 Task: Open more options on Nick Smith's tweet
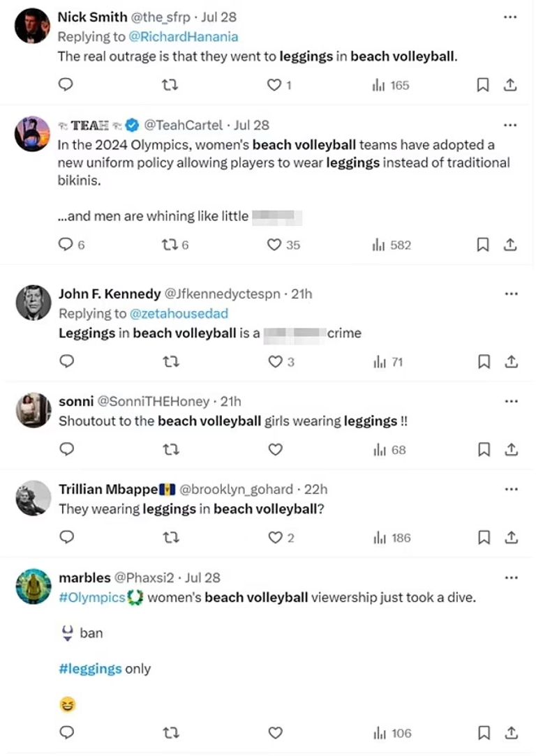point(511,17)
